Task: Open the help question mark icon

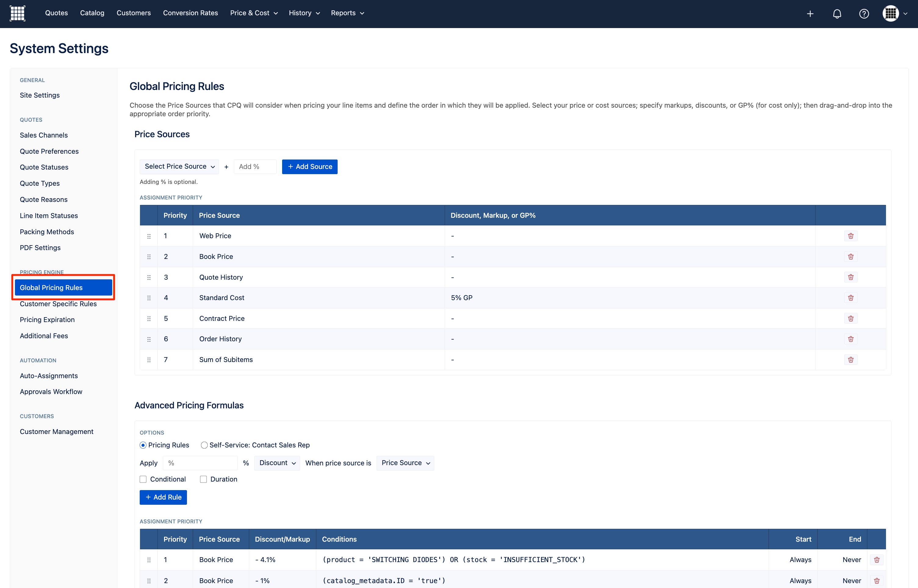Action: pos(864,14)
